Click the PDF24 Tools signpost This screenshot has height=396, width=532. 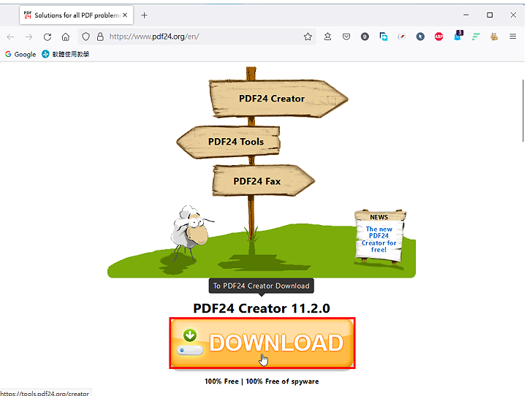228,142
